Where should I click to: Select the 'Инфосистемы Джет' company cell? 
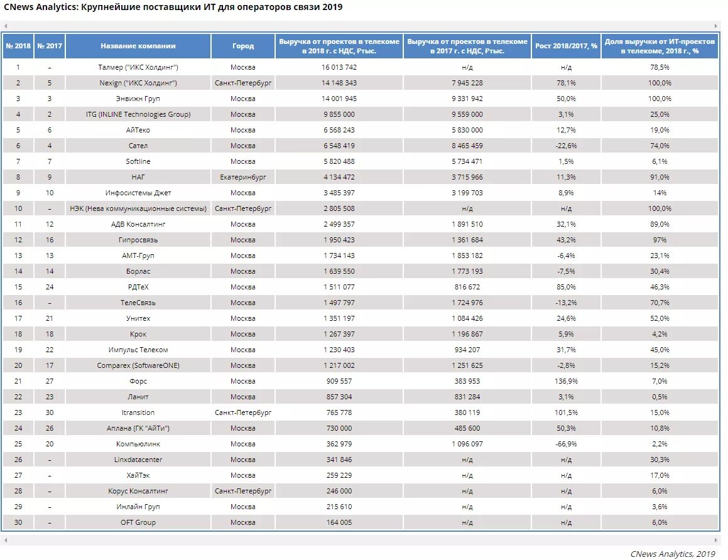point(138,193)
